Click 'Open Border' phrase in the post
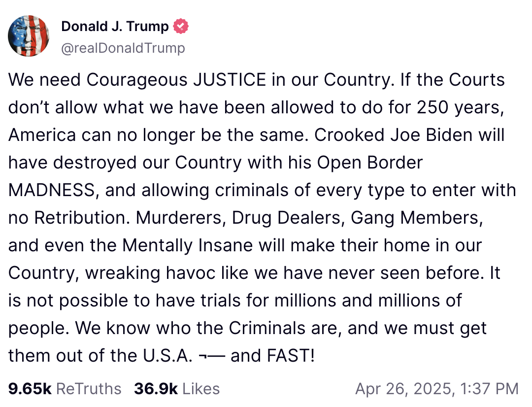This screenshot has width=532, height=407. (x=370, y=163)
